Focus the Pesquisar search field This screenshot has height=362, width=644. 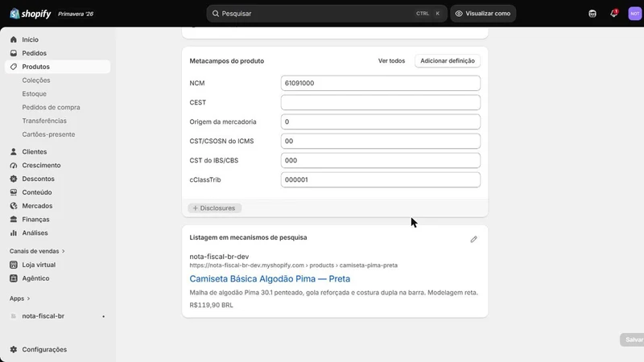tap(327, 14)
